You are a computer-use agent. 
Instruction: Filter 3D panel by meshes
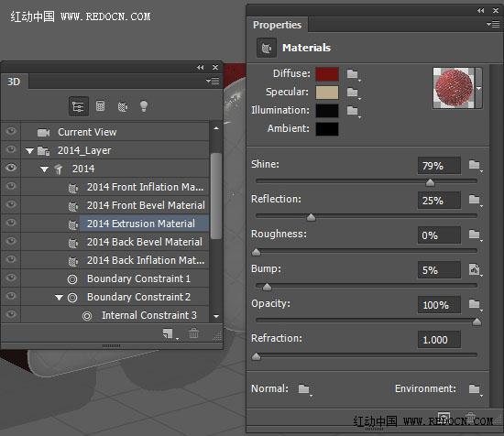[x=100, y=106]
